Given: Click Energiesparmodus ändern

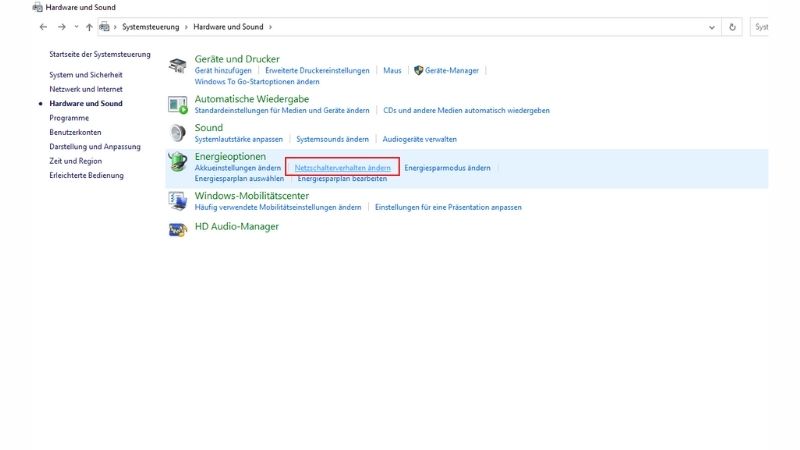Looking at the screenshot, I should pos(447,168).
